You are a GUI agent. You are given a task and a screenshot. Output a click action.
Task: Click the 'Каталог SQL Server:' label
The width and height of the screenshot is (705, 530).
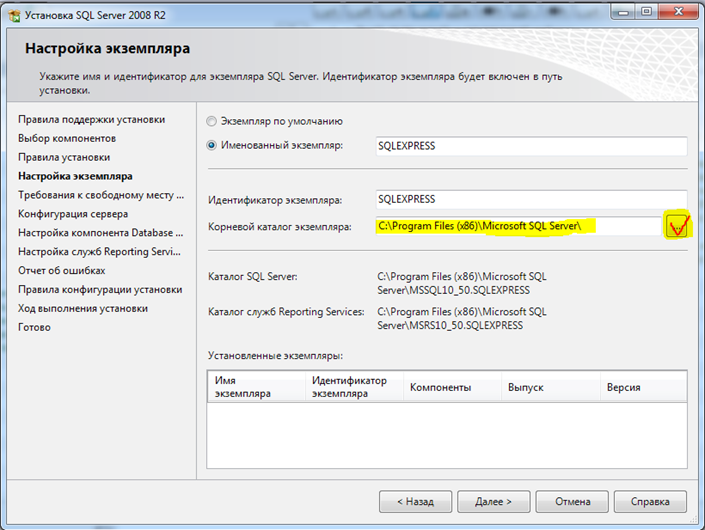pos(253,276)
